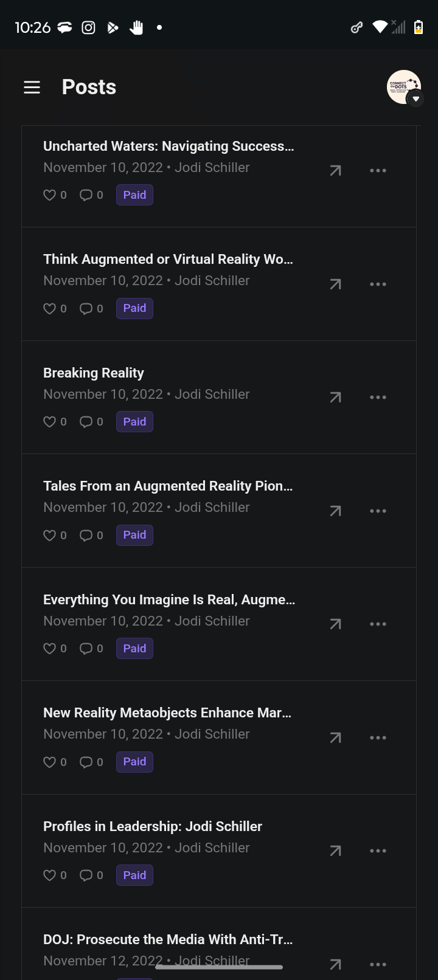
Task: Like the Think Augmented or Virtual Reality post
Action: pyautogui.click(x=50, y=309)
